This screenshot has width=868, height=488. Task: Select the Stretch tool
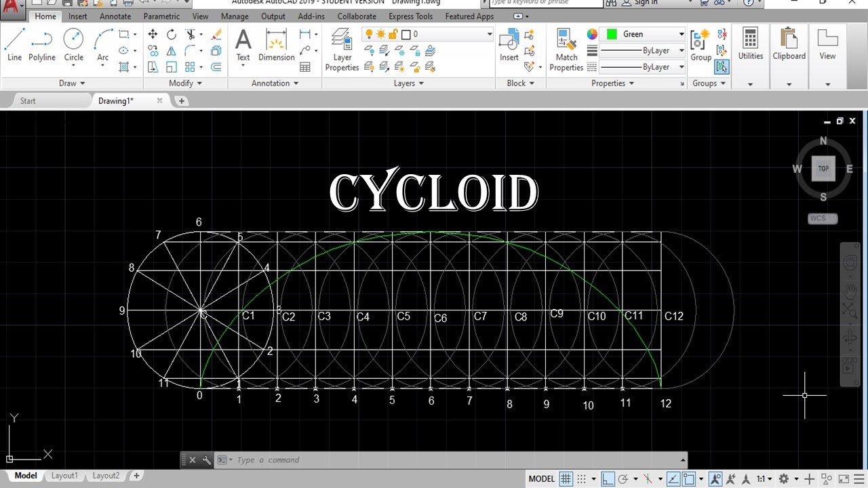153,67
